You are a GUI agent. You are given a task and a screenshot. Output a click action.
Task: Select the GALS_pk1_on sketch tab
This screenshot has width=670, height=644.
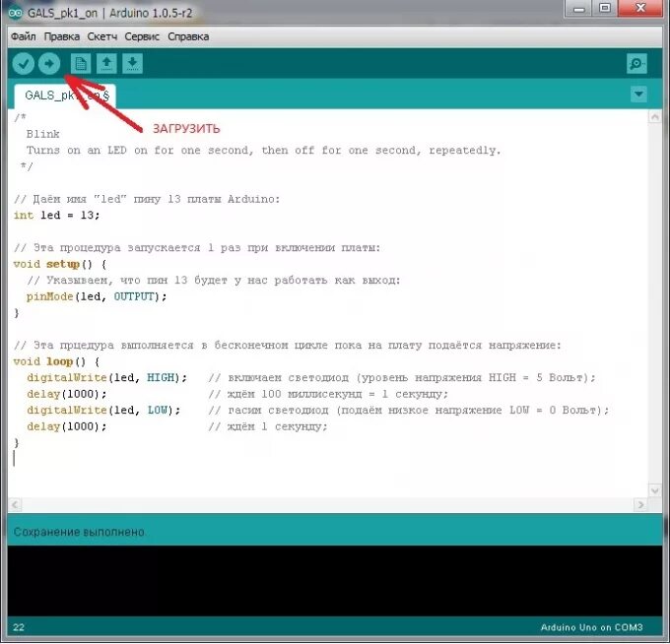pos(65,96)
